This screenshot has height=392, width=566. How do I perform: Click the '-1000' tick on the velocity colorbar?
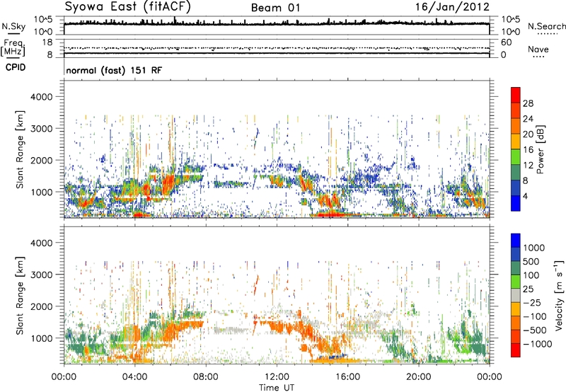click(x=537, y=344)
